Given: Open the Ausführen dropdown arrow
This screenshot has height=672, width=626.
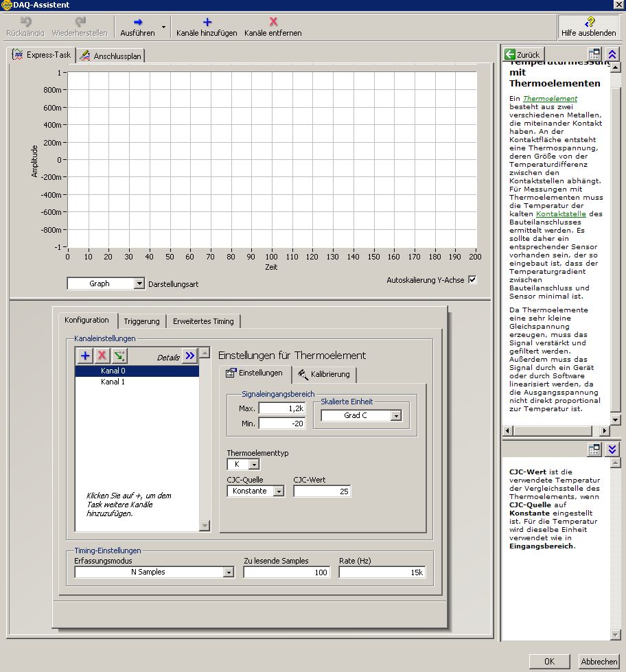Looking at the screenshot, I should pos(163,27).
